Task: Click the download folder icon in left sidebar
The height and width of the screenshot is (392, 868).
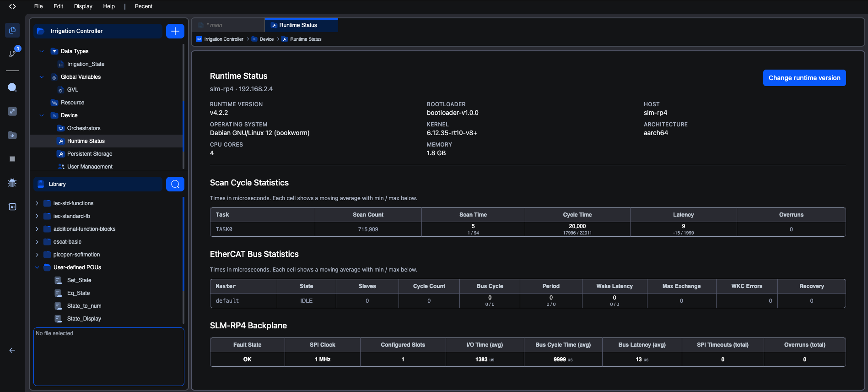Action: pyautogui.click(x=12, y=135)
